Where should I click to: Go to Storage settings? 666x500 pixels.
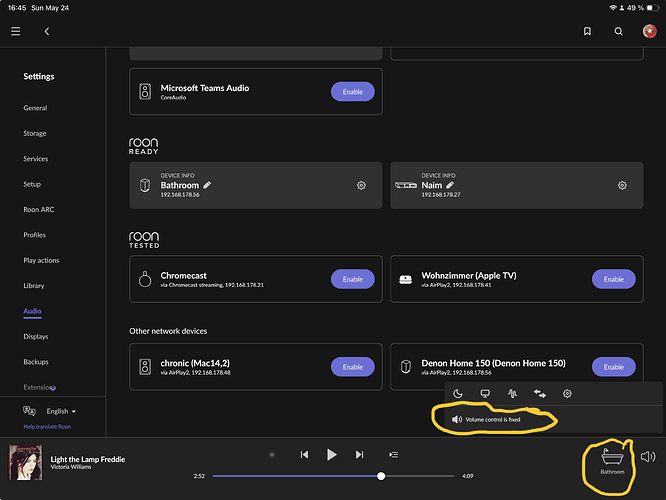[35, 133]
